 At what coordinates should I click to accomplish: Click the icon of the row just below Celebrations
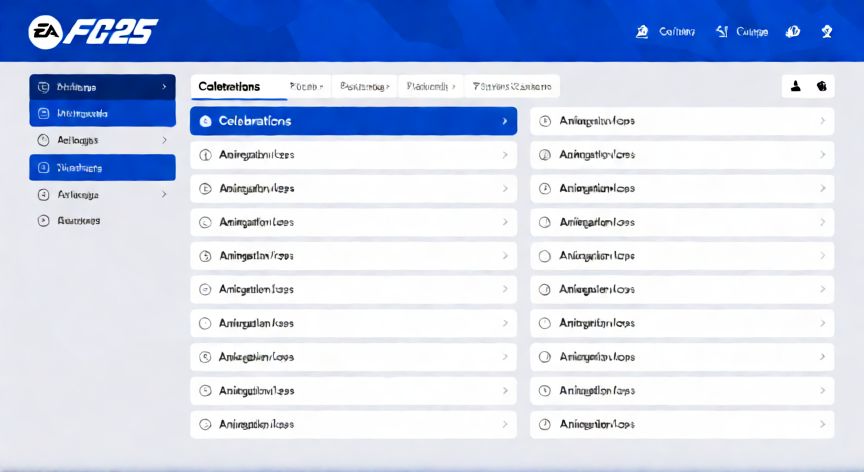pyautogui.click(x=205, y=155)
